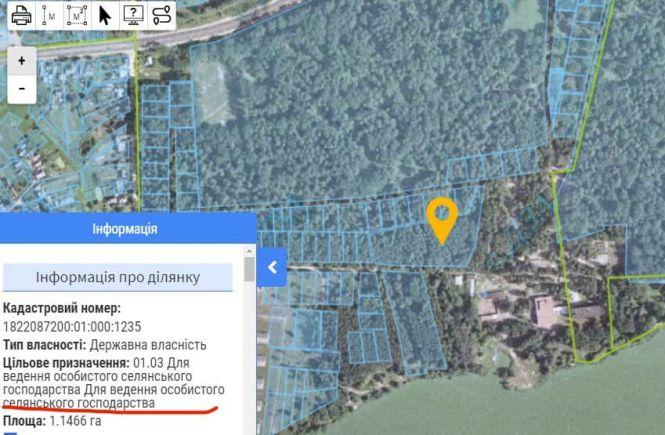This screenshot has height=435, width=665.
Task: Choose the arrow pointer selection tool
Action: pos(105,15)
